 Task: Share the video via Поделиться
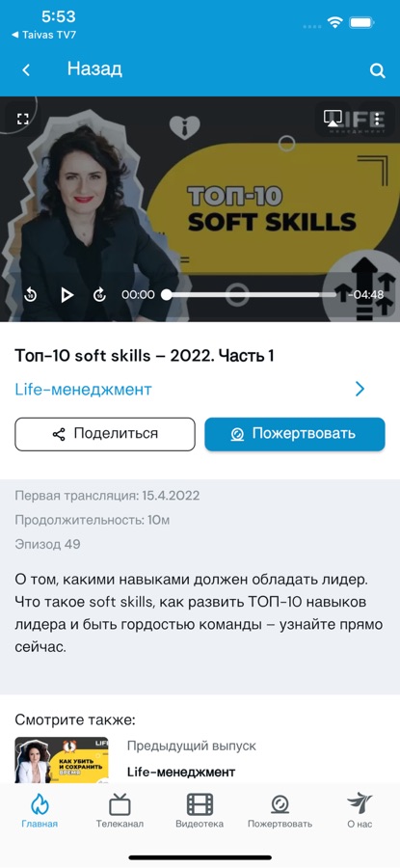105,434
